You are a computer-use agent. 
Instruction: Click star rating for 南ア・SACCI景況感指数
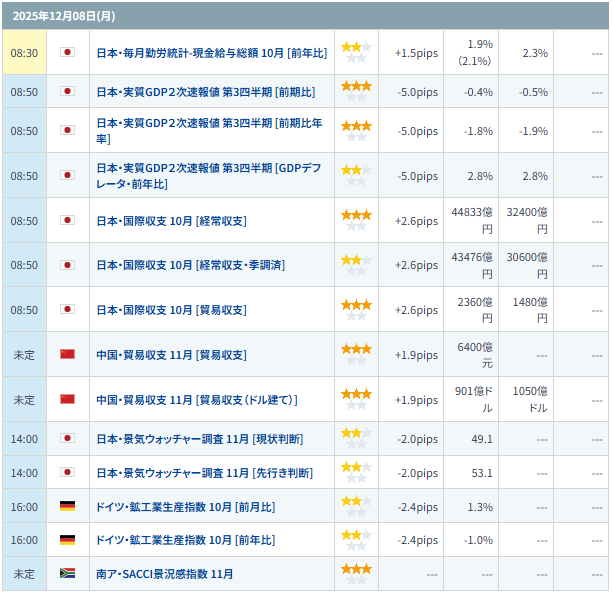356,574
